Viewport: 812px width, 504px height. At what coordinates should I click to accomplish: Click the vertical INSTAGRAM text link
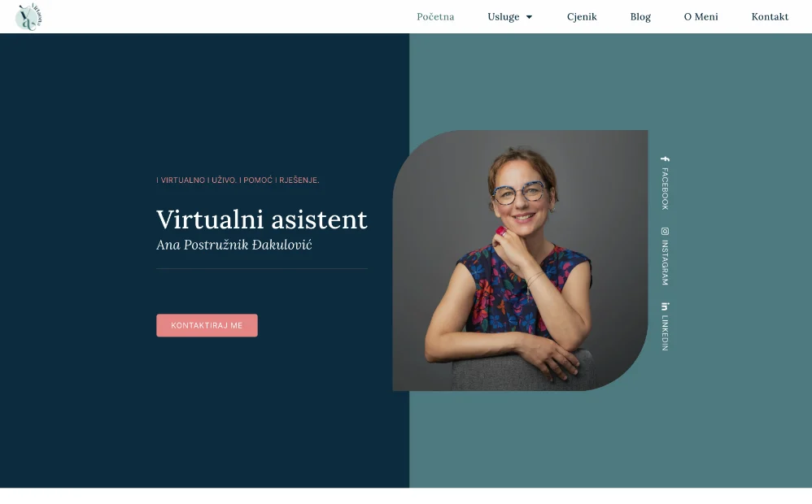(665, 263)
